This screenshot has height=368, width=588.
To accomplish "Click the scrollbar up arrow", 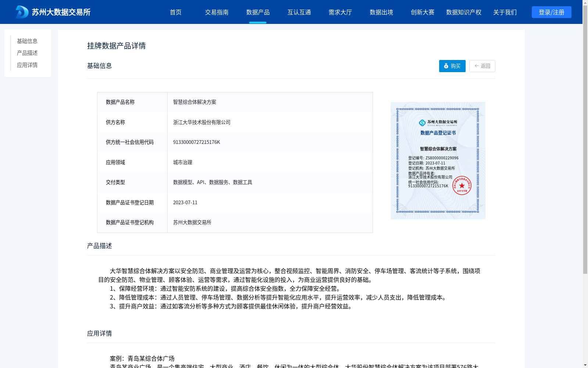I will (x=585, y=3).
